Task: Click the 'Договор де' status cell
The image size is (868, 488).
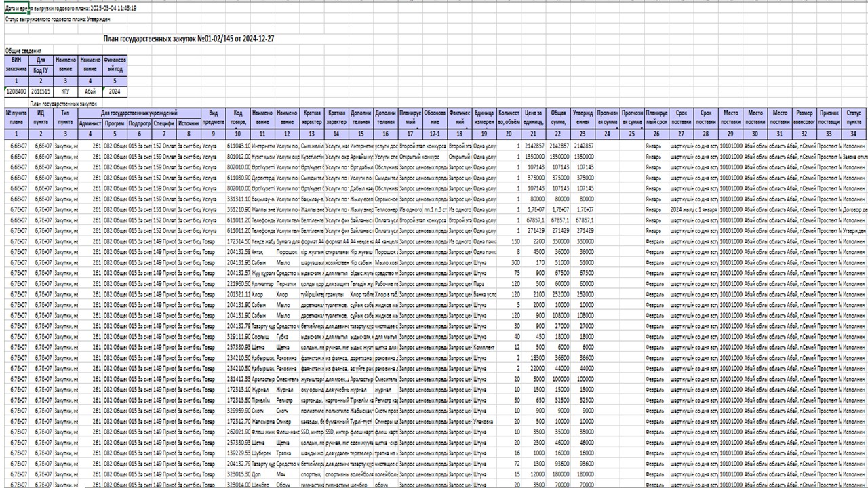Action: tap(854, 209)
